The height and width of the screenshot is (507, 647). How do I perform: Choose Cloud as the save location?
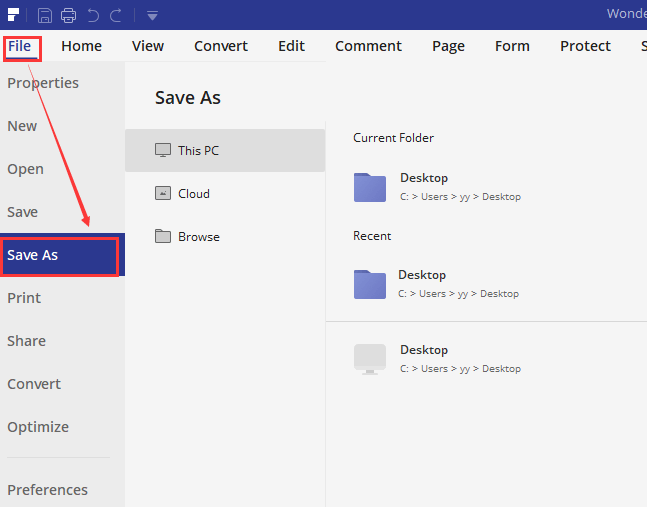[193, 193]
